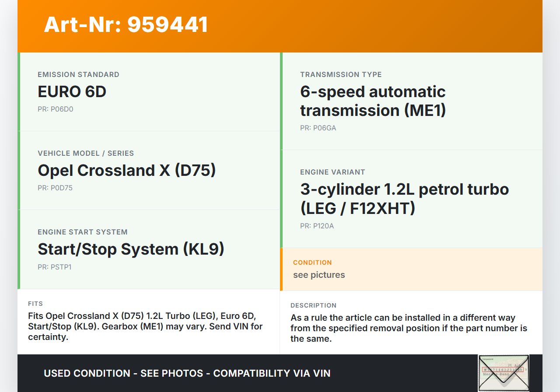The height and width of the screenshot is (392, 560).
Task: Click the PR: P120A code
Action: coord(317,226)
